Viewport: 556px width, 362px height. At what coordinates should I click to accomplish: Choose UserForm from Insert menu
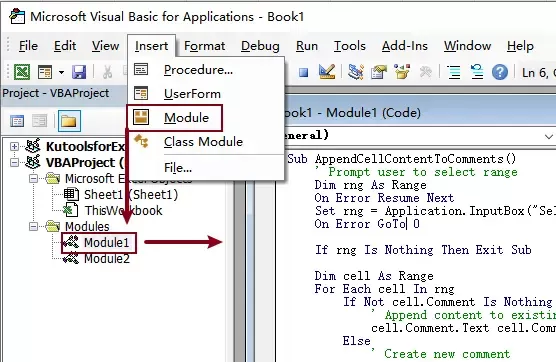[x=206, y=94]
